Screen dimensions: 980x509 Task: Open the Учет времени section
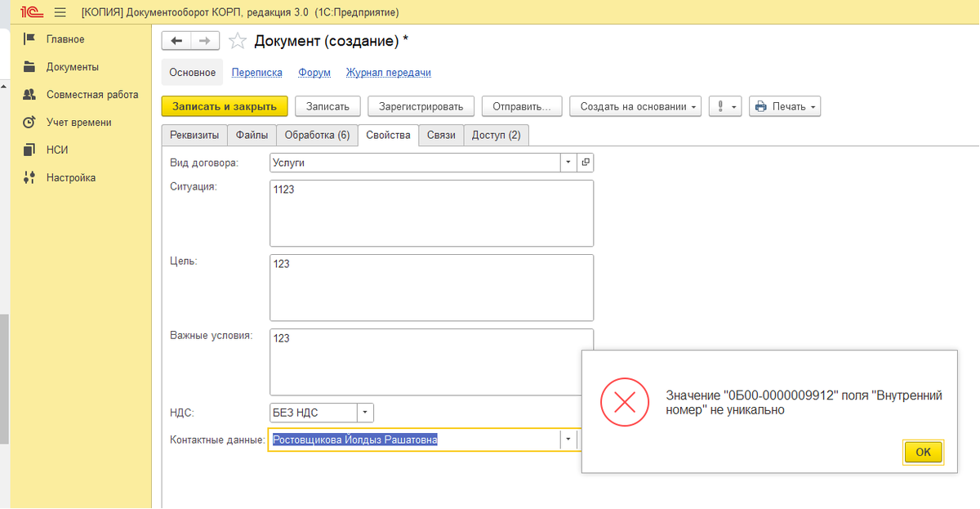78,123
